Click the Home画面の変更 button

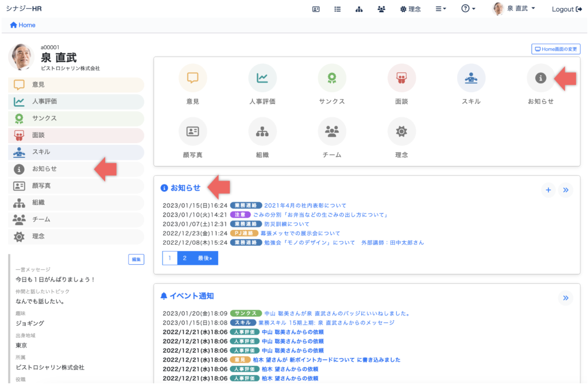555,49
